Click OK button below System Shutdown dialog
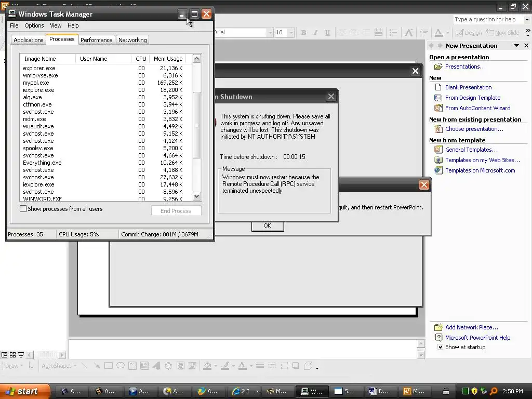The image size is (532, 399). [268, 226]
